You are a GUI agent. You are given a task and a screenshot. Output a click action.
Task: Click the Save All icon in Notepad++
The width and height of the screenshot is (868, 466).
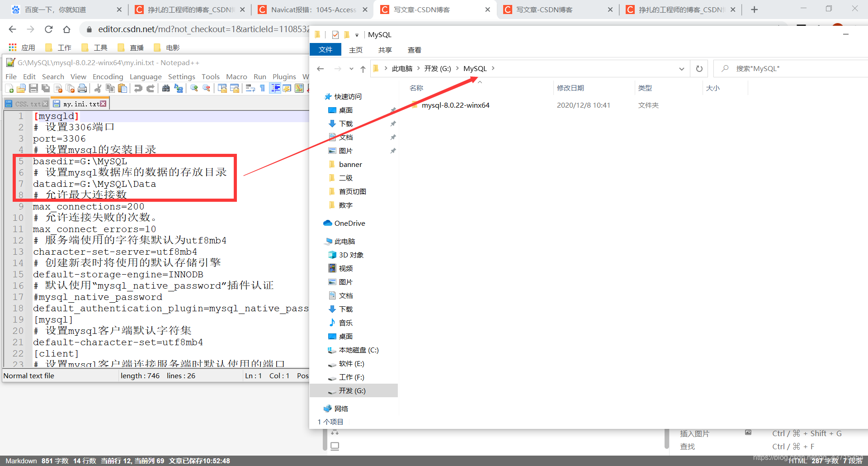point(45,89)
